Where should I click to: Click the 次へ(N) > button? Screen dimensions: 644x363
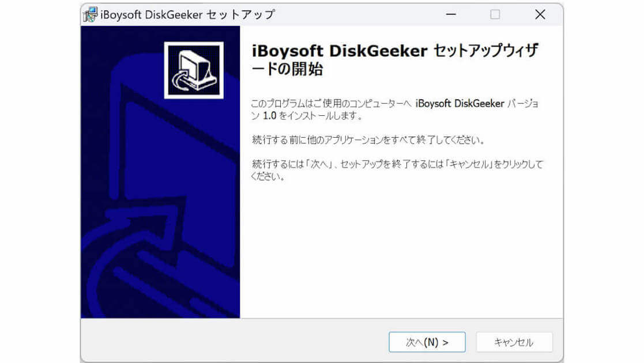(427, 342)
